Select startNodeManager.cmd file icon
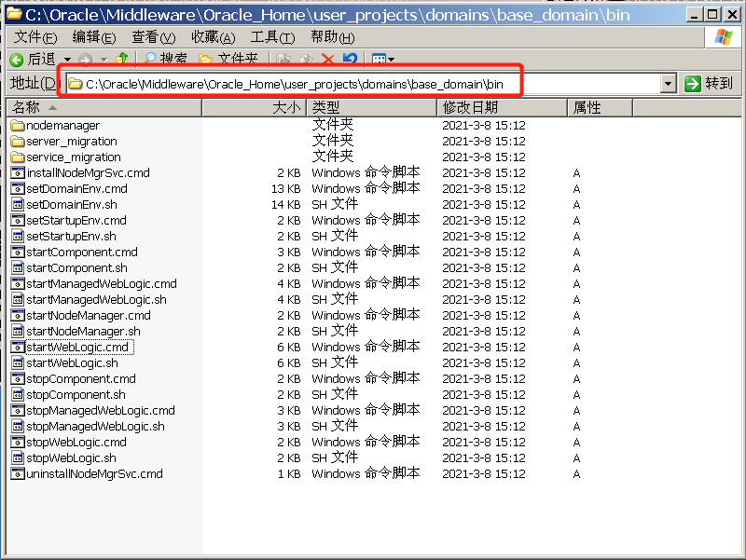Viewport: 746px width, 560px height. [x=18, y=316]
